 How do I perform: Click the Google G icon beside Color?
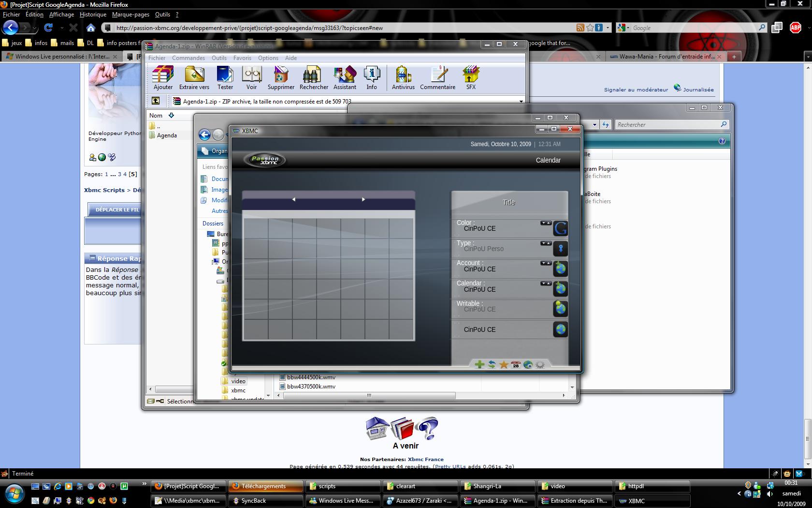click(x=560, y=228)
